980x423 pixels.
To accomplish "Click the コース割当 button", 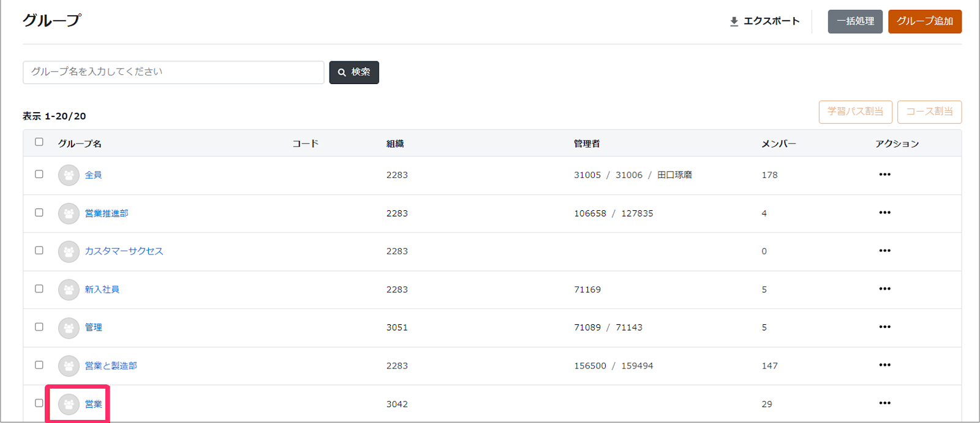I will (929, 112).
